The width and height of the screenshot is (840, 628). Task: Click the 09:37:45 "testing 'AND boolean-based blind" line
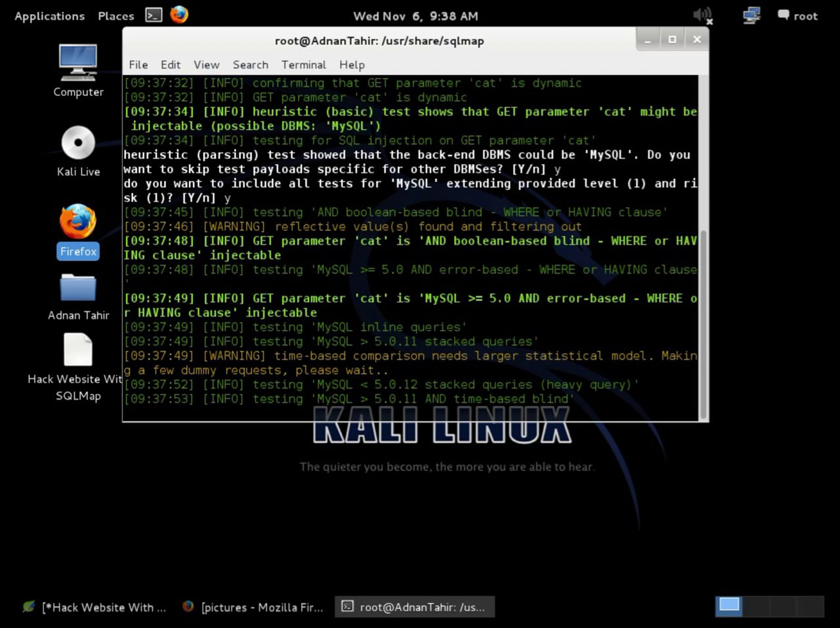pyautogui.click(x=396, y=212)
